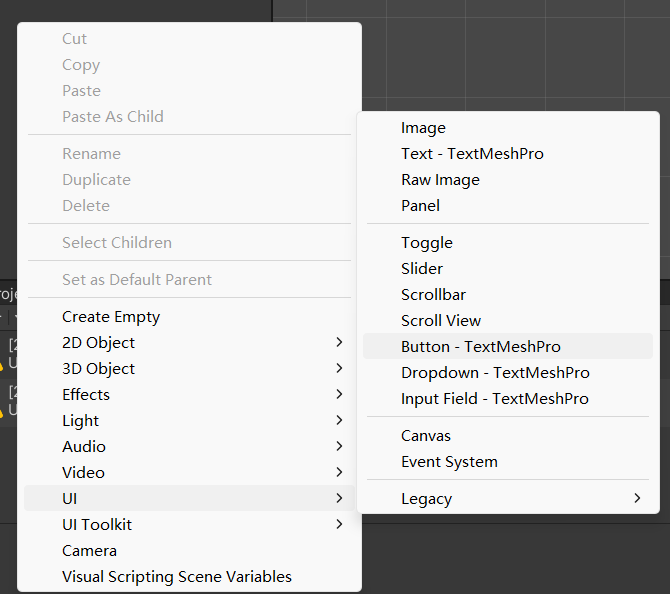Image resolution: width=670 pixels, height=594 pixels.
Task: Add a Camera object
Action: (x=89, y=551)
